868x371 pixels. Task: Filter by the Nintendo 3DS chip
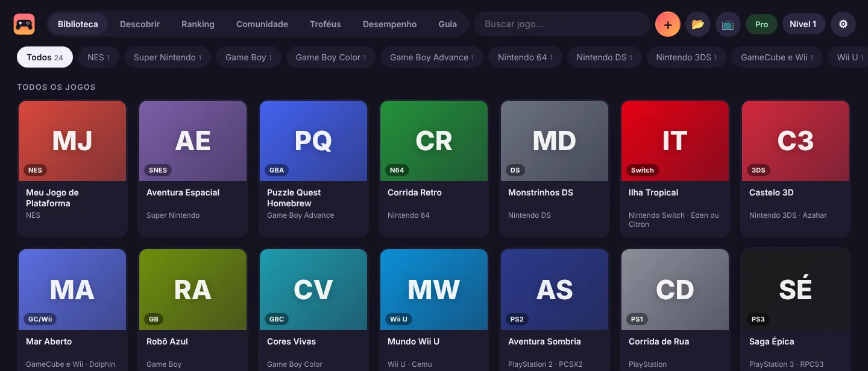(687, 57)
